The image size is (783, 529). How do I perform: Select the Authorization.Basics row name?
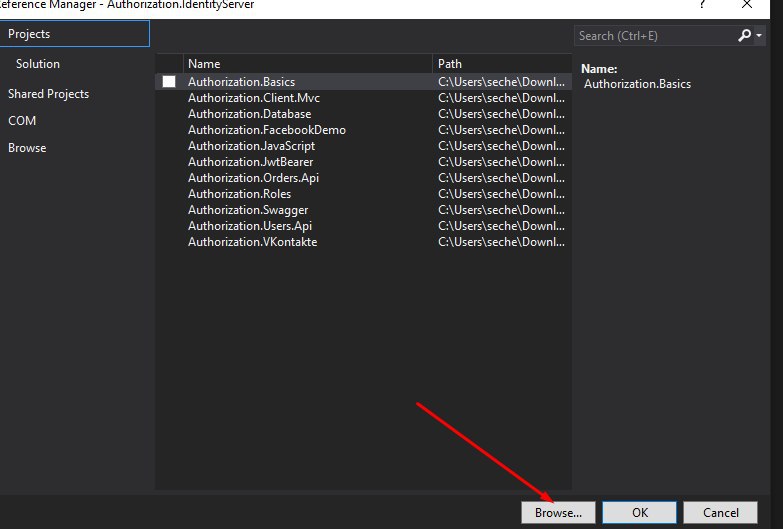pos(241,82)
